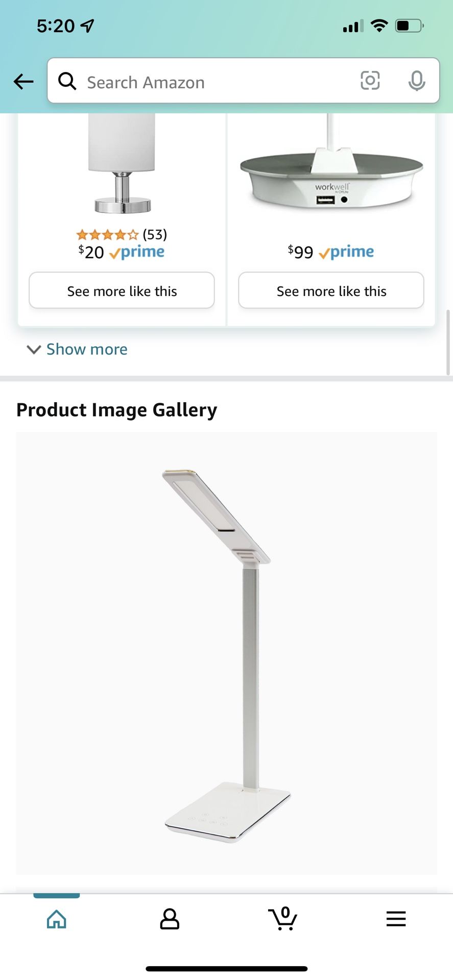
Task: See more like this for the $20 lamp
Action: [122, 290]
